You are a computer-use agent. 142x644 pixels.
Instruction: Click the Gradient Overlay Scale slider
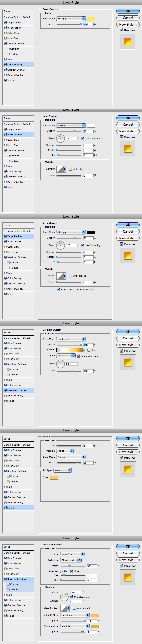click(69, 371)
